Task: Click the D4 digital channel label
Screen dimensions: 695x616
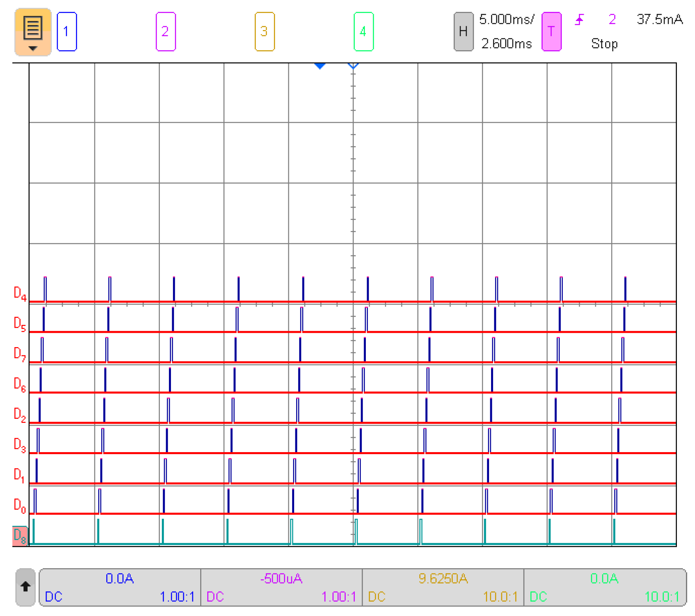Action: [20, 293]
